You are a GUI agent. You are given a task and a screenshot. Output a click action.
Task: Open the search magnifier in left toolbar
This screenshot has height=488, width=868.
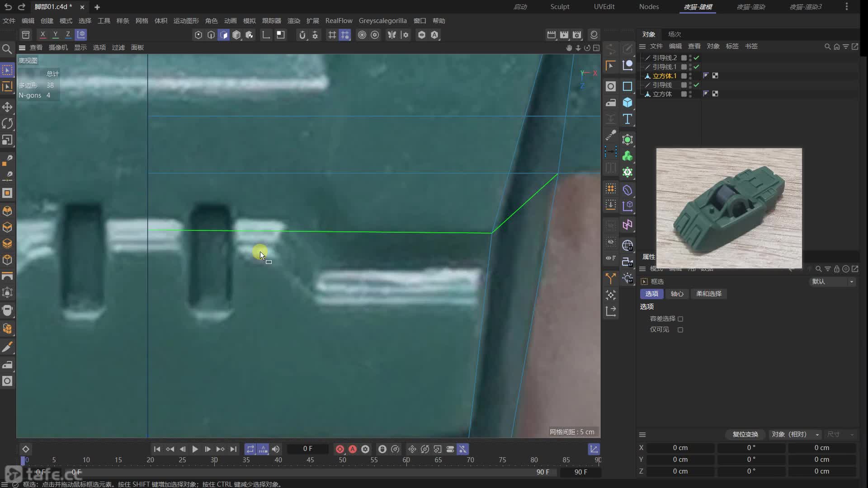(x=7, y=49)
